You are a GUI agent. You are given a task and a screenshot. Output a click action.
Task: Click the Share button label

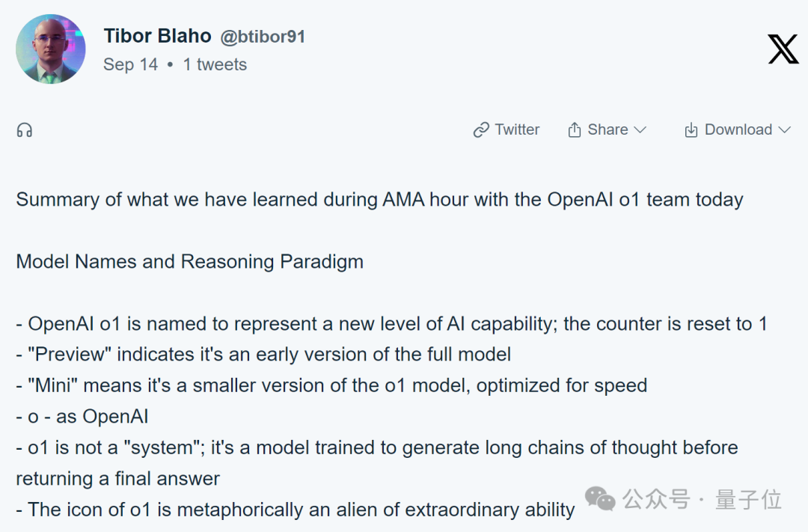tap(607, 129)
